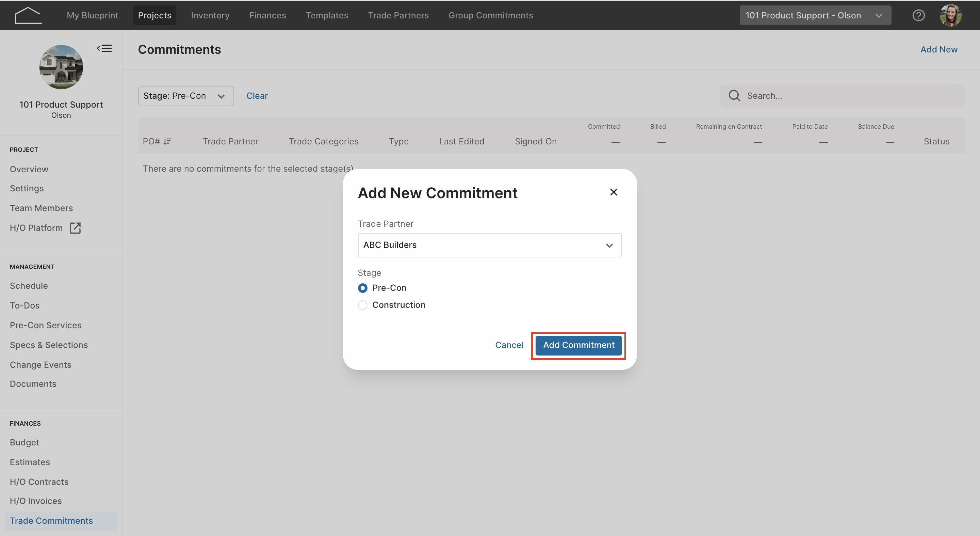Click the project house thumbnail image

61,67
